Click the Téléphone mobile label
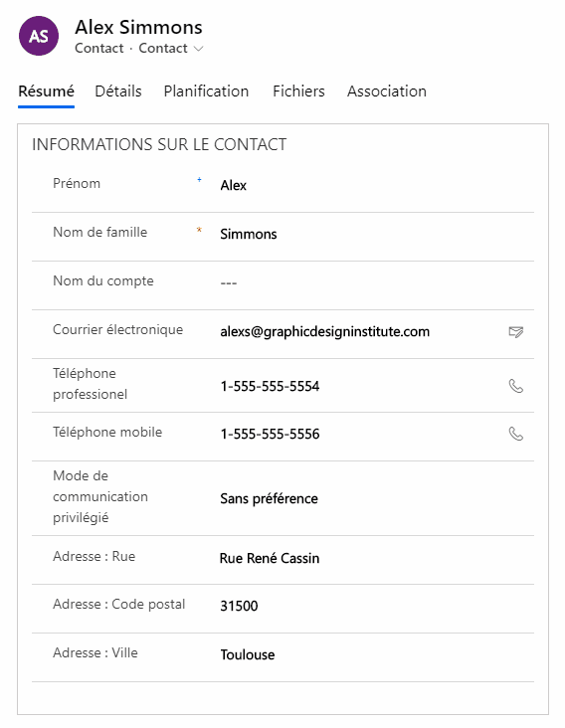The height and width of the screenshot is (728, 565). [x=107, y=432]
